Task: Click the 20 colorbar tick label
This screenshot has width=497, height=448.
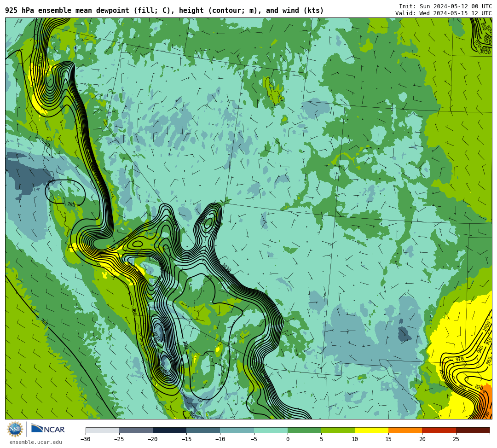Action: point(422,439)
